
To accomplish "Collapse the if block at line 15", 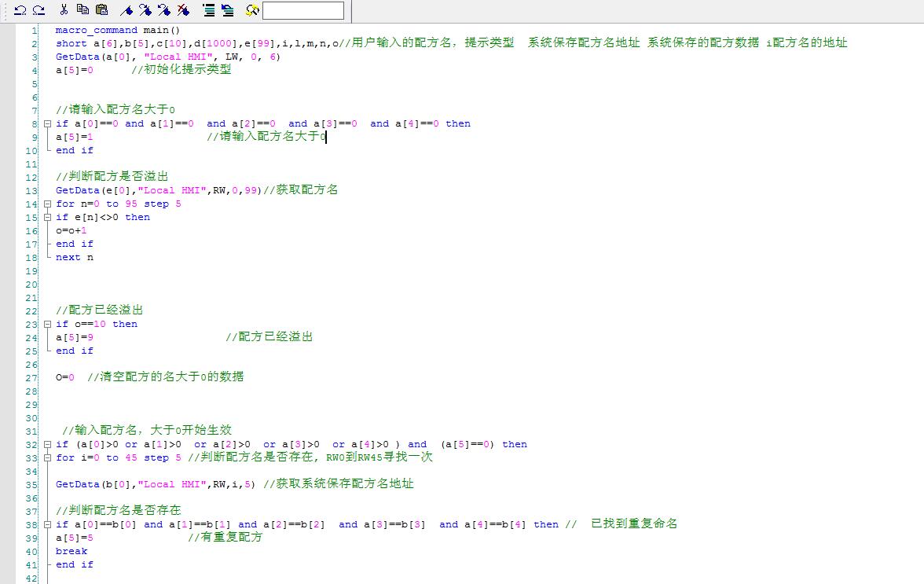I will coord(48,218).
